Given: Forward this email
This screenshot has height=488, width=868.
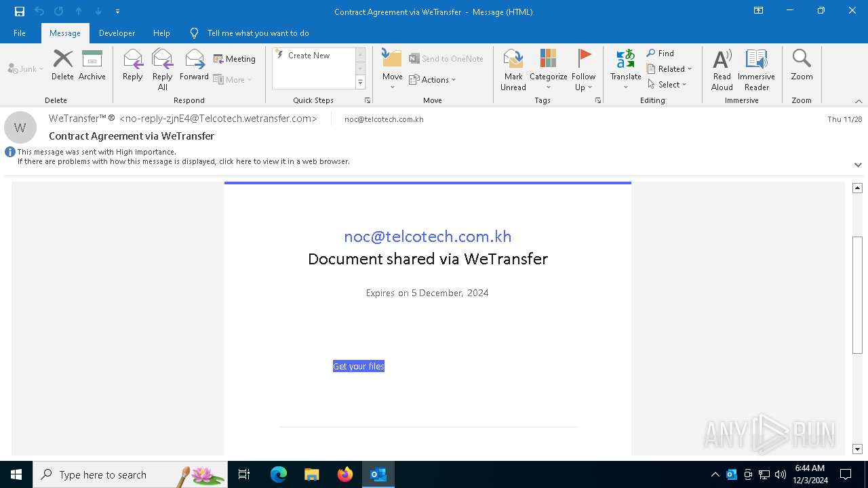Looking at the screenshot, I should point(194,66).
